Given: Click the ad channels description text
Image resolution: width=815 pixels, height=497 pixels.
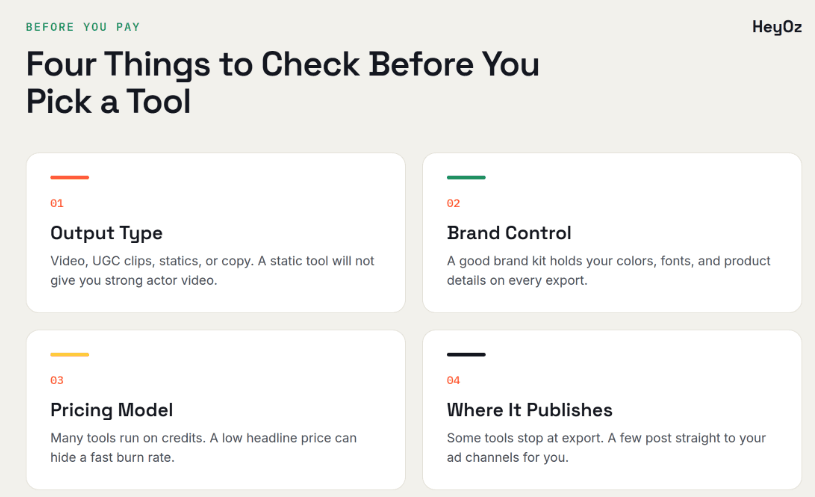Looking at the screenshot, I should (606, 448).
